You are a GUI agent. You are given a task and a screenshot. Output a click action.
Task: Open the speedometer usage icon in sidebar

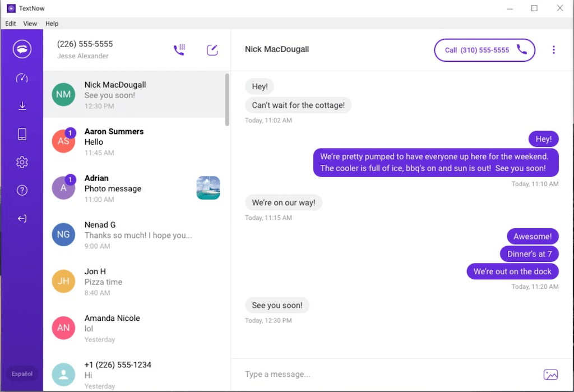coord(22,78)
